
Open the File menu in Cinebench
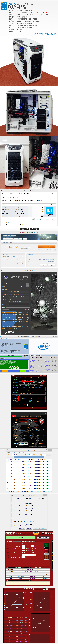pyautogui.click(x=2, y=273)
